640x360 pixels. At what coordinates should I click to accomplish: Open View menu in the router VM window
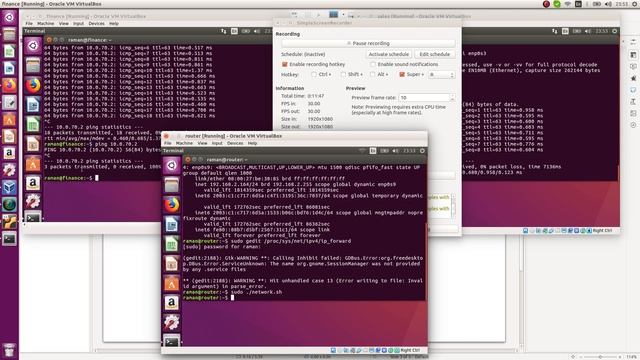[x=202, y=143]
